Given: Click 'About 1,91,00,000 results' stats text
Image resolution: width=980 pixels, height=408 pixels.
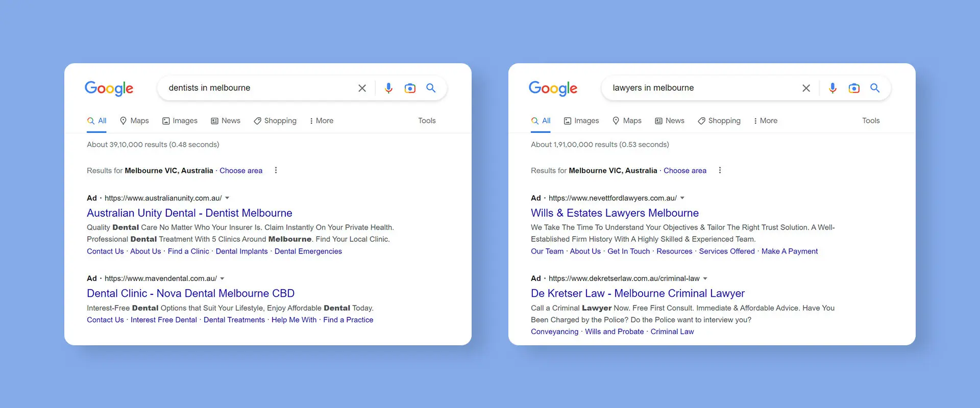Looking at the screenshot, I should pos(600,145).
